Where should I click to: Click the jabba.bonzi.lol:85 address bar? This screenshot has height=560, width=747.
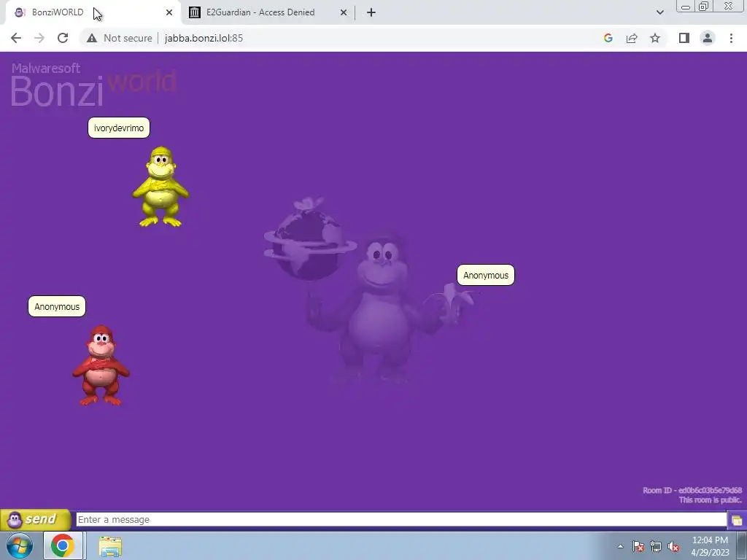coord(204,38)
